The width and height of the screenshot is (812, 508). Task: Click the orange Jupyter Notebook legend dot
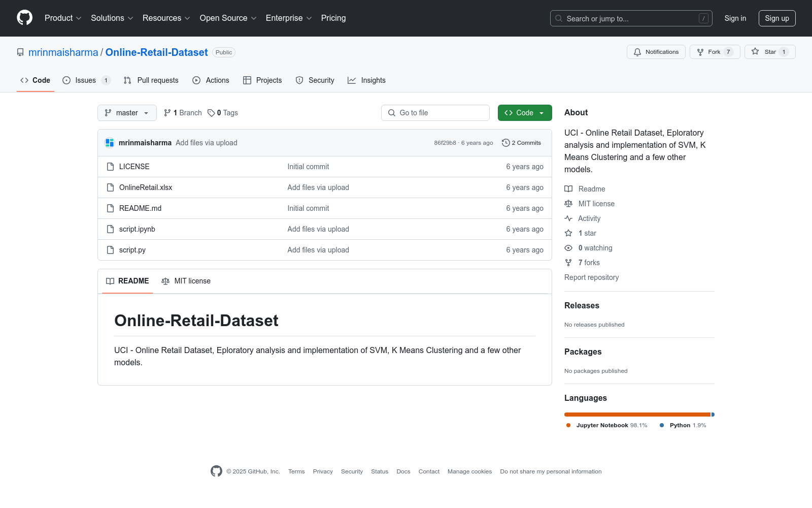pyautogui.click(x=568, y=425)
